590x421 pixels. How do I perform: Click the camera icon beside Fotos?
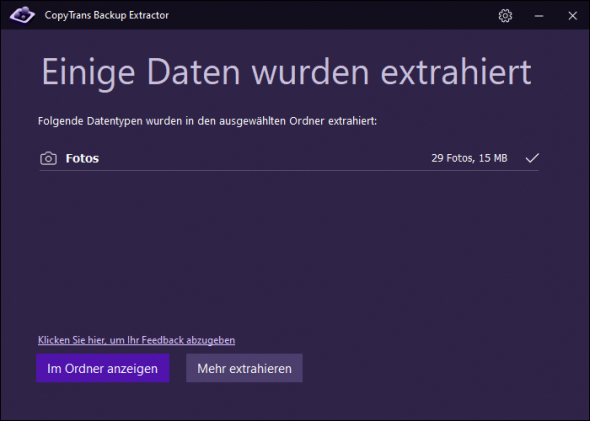(x=48, y=158)
